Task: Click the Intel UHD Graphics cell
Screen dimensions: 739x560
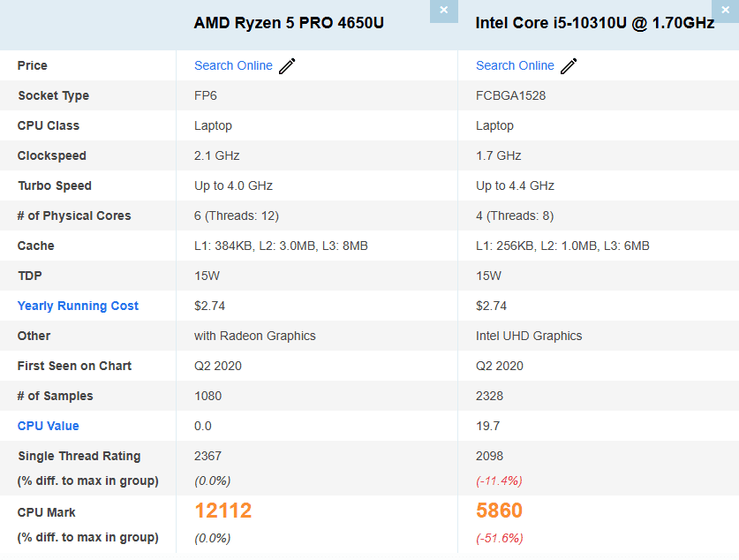Action: pyautogui.click(x=529, y=336)
